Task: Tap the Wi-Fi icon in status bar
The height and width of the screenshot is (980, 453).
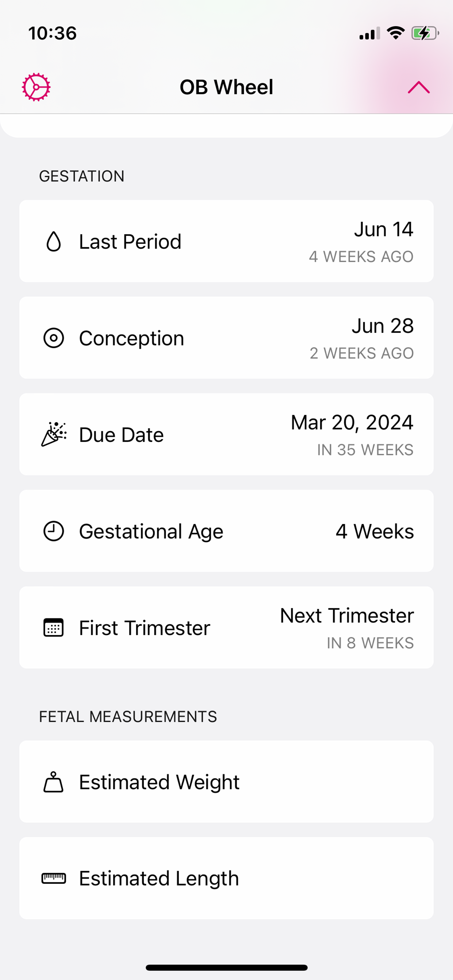Action: (396, 33)
